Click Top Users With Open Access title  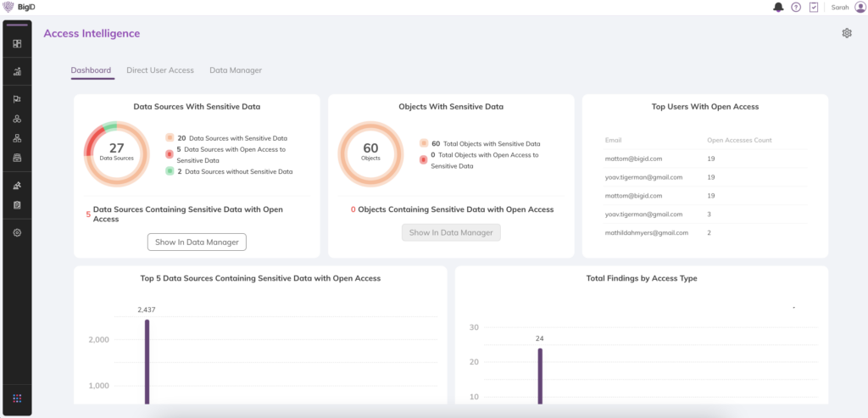[705, 107]
